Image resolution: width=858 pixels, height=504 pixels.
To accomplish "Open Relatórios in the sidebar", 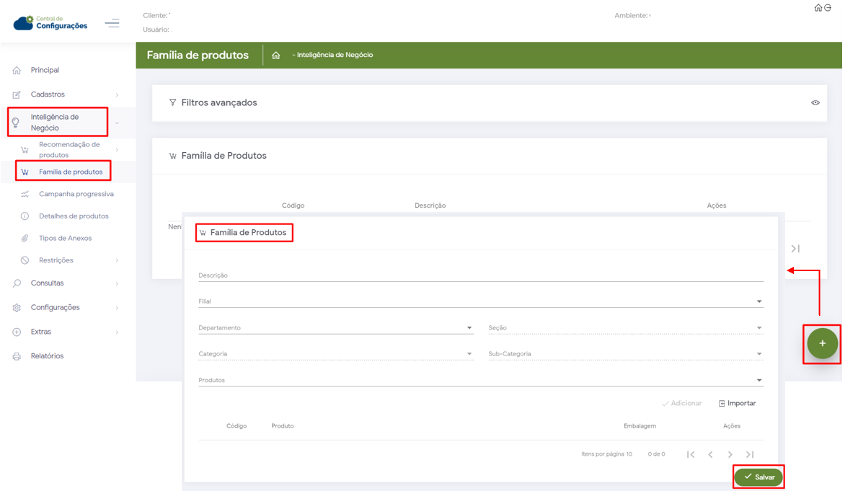I will 47,356.
